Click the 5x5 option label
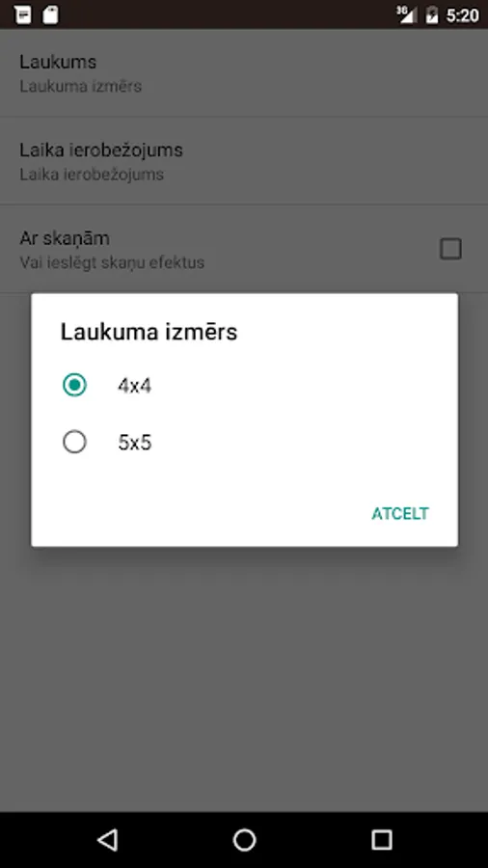Image resolution: width=488 pixels, height=868 pixels. coord(134,443)
